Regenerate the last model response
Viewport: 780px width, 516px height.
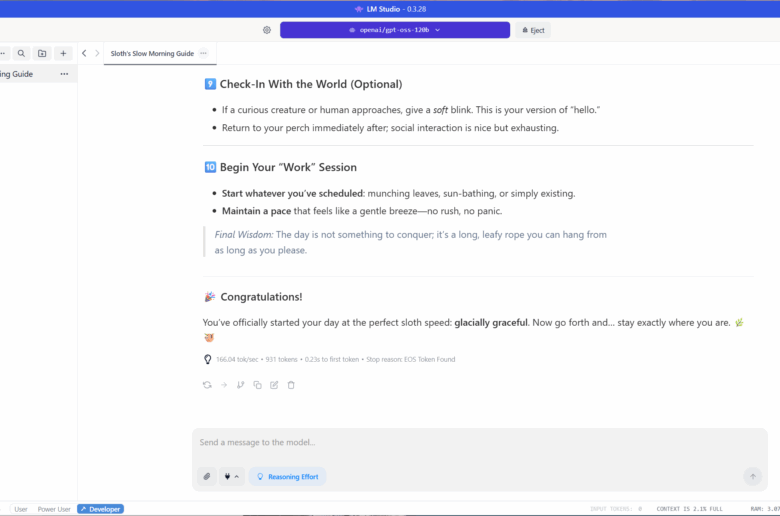(207, 385)
